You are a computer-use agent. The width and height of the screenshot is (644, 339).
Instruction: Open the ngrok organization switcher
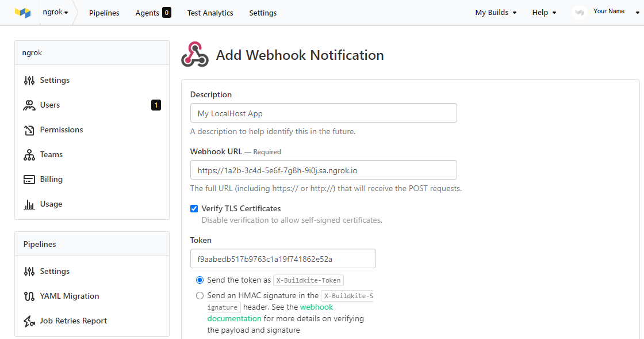pos(55,12)
